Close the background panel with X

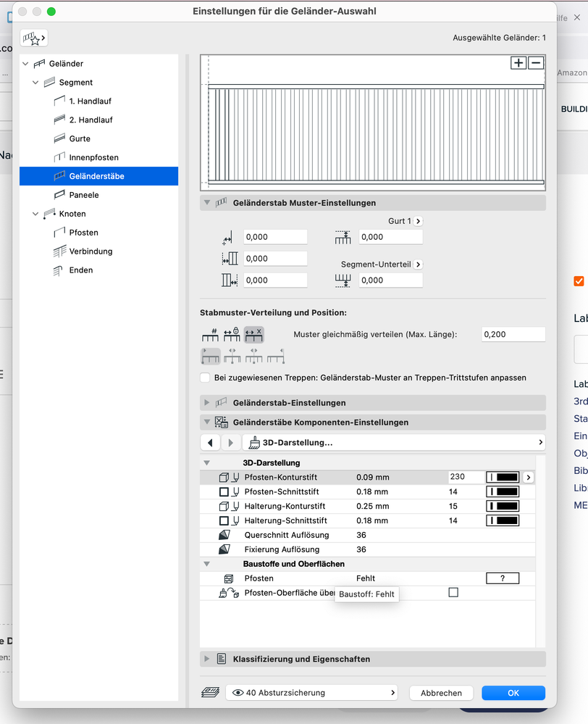pyautogui.click(x=577, y=17)
